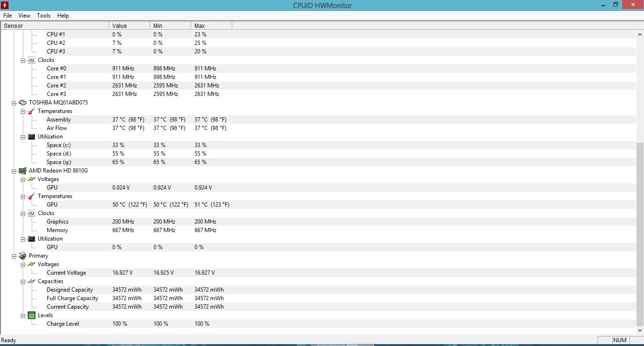Click the HWMonitor app icon in title bar
Screen dimensions: 644x346
(5, 5)
